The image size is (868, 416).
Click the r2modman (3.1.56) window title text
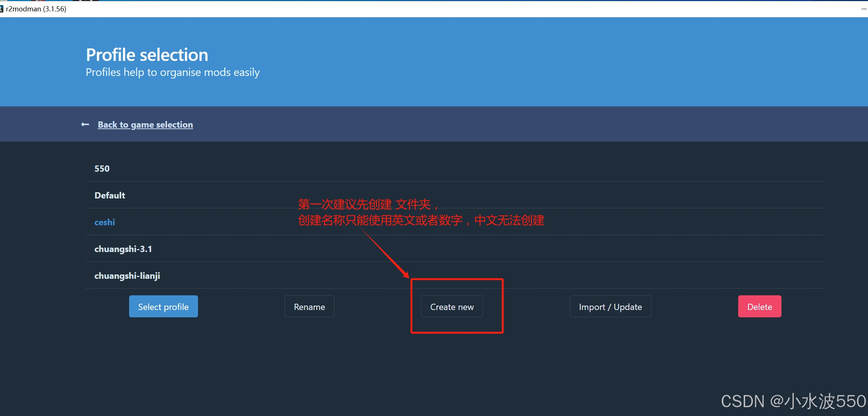[x=36, y=9]
